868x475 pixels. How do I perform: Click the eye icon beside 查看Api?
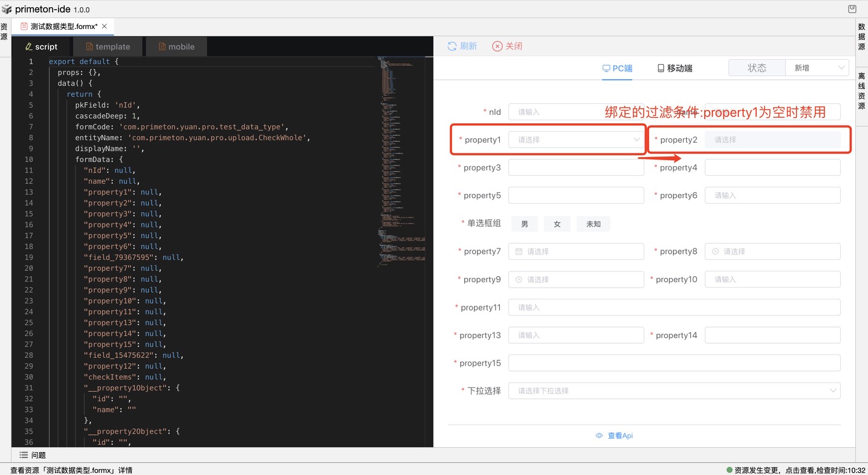[x=599, y=436]
